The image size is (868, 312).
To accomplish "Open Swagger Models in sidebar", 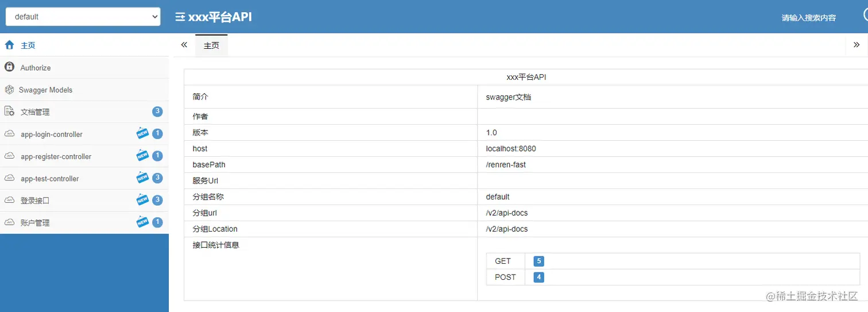I will pyautogui.click(x=84, y=90).
